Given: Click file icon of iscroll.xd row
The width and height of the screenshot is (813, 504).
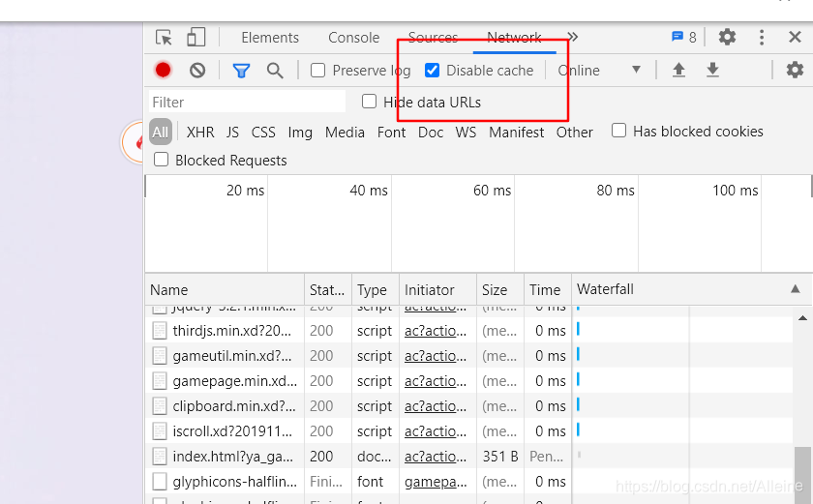Looking at the screenshot, I should (160, 431).
